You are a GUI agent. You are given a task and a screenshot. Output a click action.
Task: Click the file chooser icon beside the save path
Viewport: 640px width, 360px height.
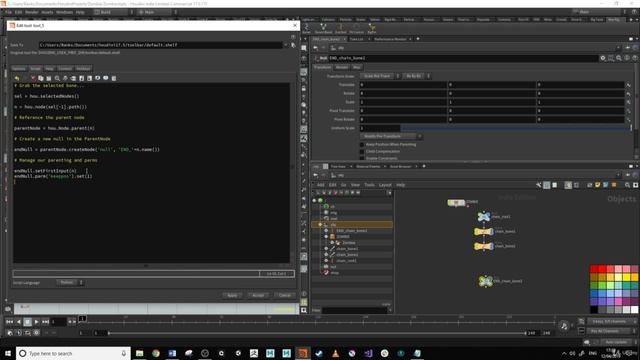(293, 45)
